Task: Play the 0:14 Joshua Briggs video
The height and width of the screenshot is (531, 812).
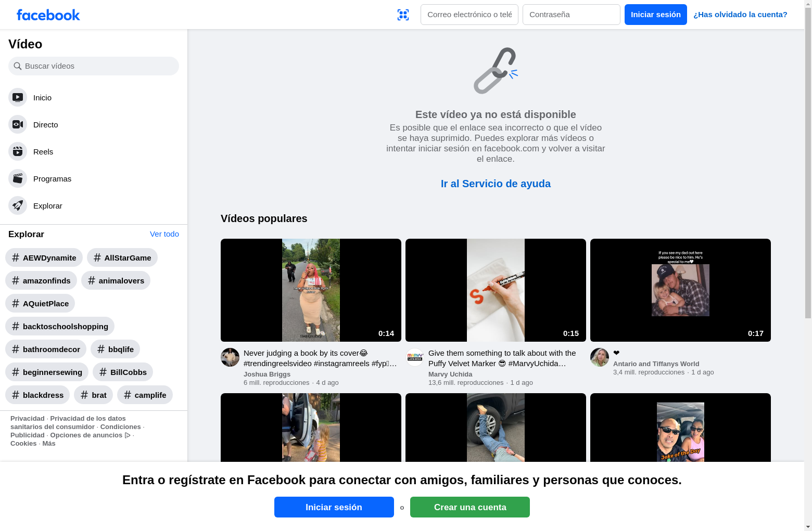Action: pos(311,290)
